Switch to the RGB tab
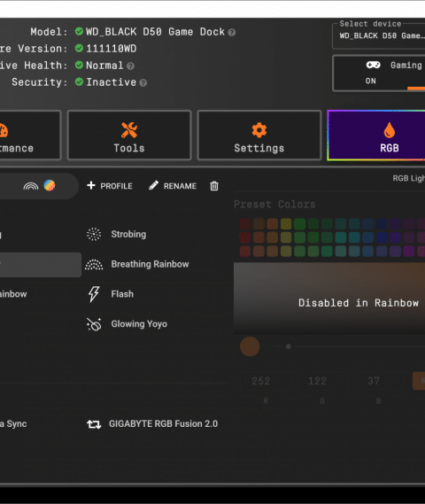Screen dimensions: 425x504 [x=376, y=135]
